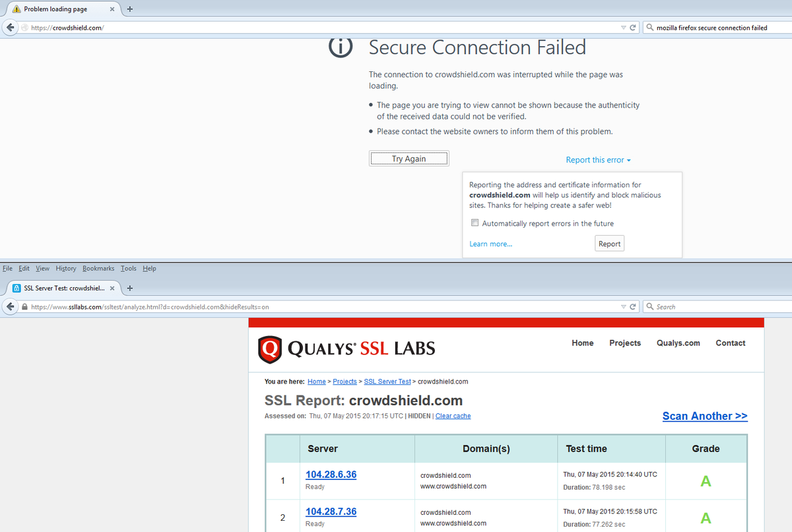Click the Secure Connection Failed heading
The image size is (792, 532).
(x=477, y=48)
